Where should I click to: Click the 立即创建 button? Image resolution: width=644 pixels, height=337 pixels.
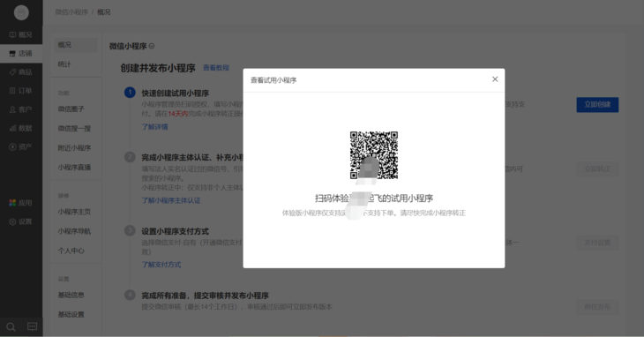(597, 105)
